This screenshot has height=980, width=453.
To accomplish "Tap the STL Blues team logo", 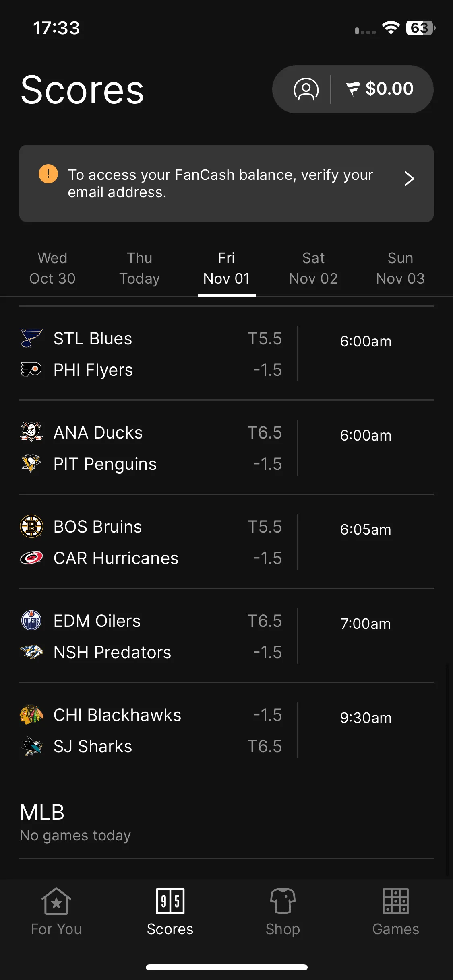I will tap(31, 338).
